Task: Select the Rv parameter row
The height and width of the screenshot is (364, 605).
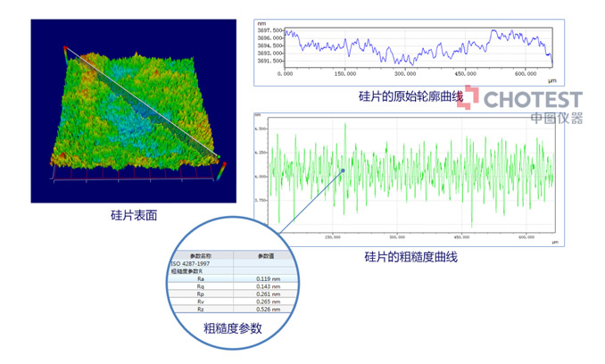Action: click(x=199, y=302)
